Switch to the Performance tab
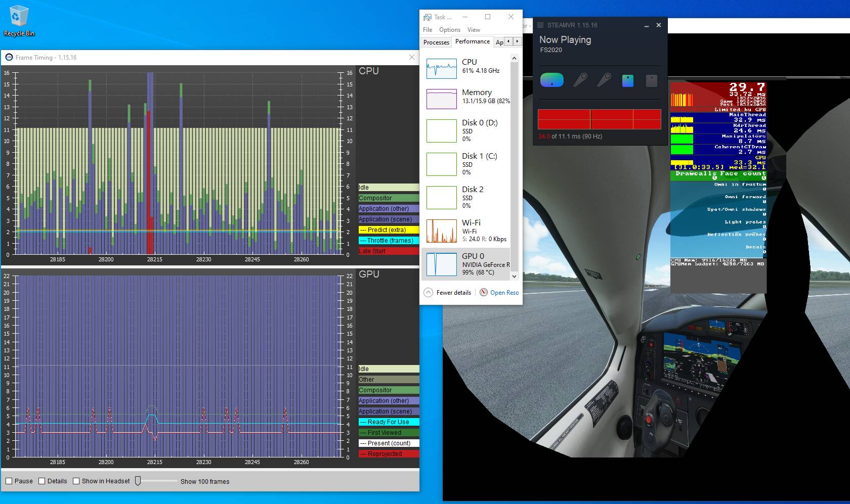Image resolution: width=850 pixels, height=504 pixels. coord(473,41)
